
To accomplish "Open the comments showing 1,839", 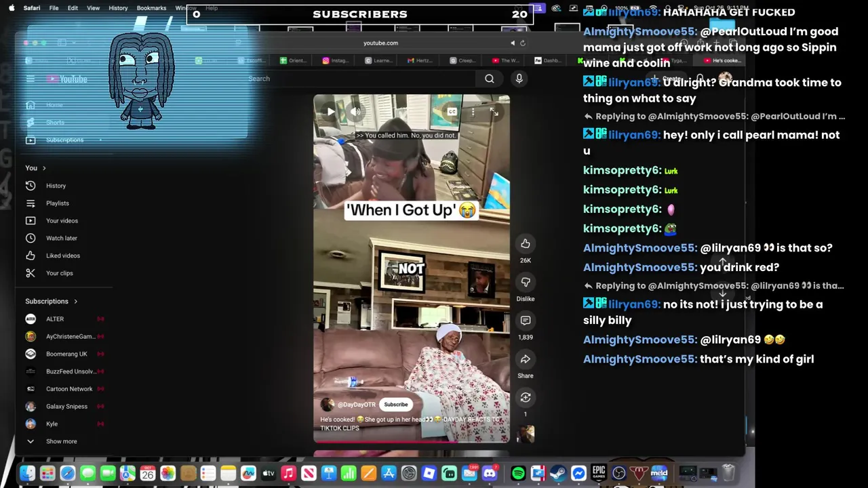I will coord(526,321).
